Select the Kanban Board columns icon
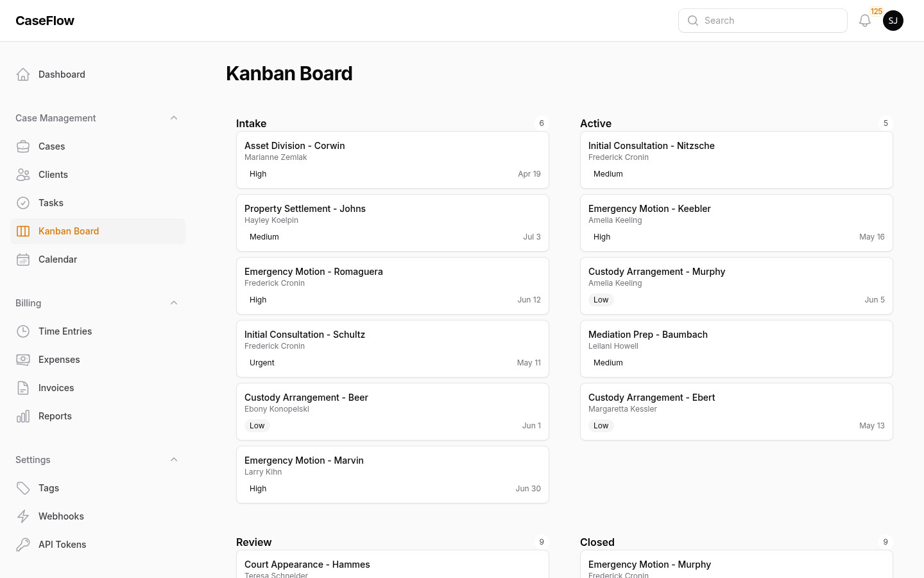The width and height of the screenshot is (924, 578). [x=23, y=231]
